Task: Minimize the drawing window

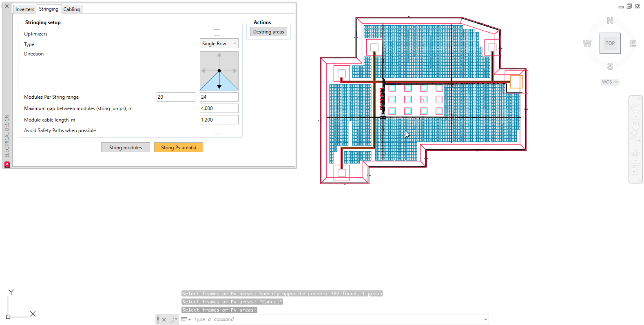Action: tap(621, 7)
